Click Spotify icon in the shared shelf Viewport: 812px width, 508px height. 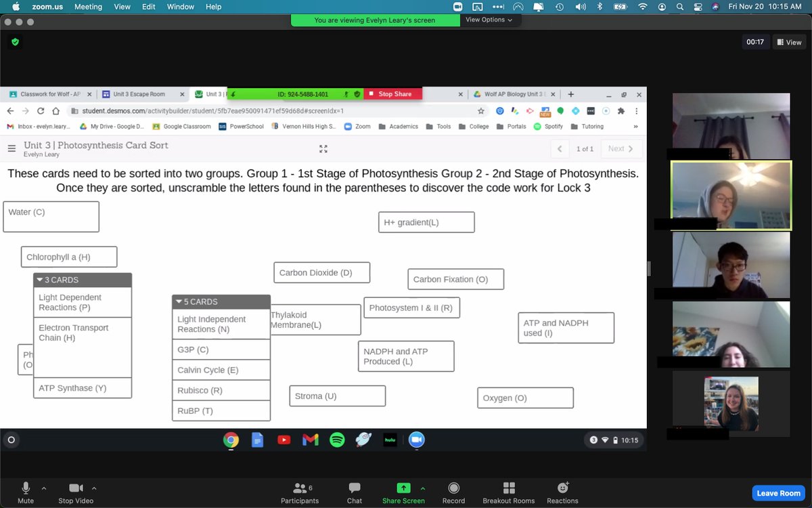[x=337, y=440]
